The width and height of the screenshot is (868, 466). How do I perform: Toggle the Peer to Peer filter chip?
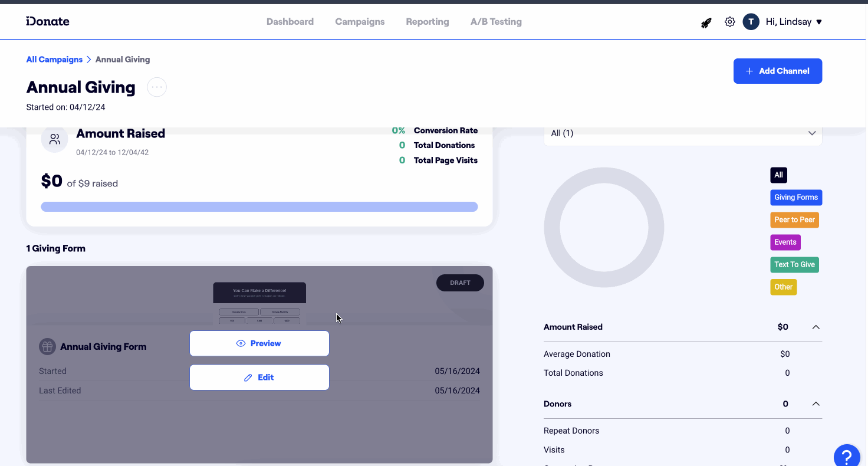click(794, 219)
